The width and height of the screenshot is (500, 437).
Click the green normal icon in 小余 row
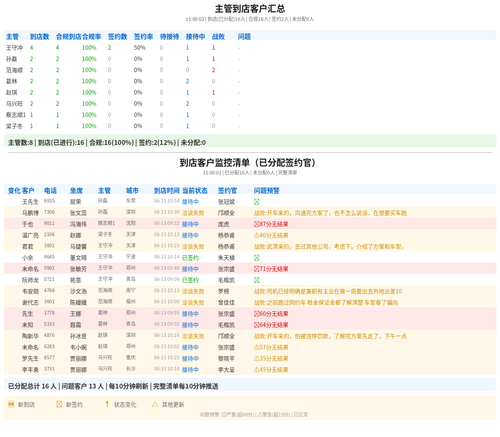pos(257,258)
